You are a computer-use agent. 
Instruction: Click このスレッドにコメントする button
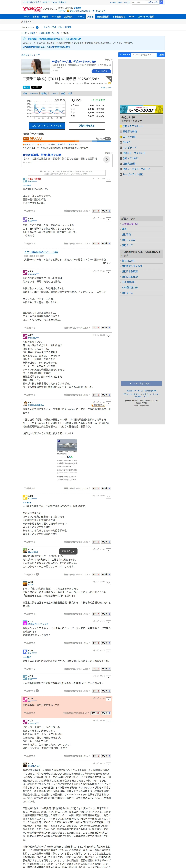47,126
